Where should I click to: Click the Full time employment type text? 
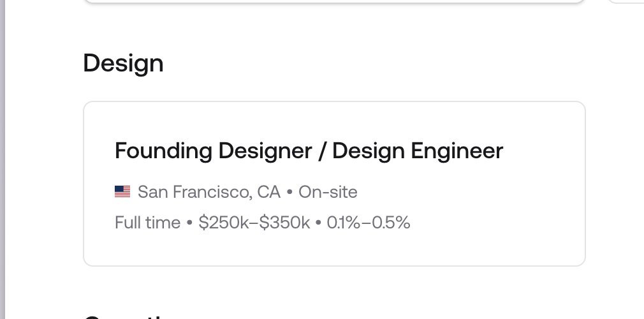tap(147, 223)
